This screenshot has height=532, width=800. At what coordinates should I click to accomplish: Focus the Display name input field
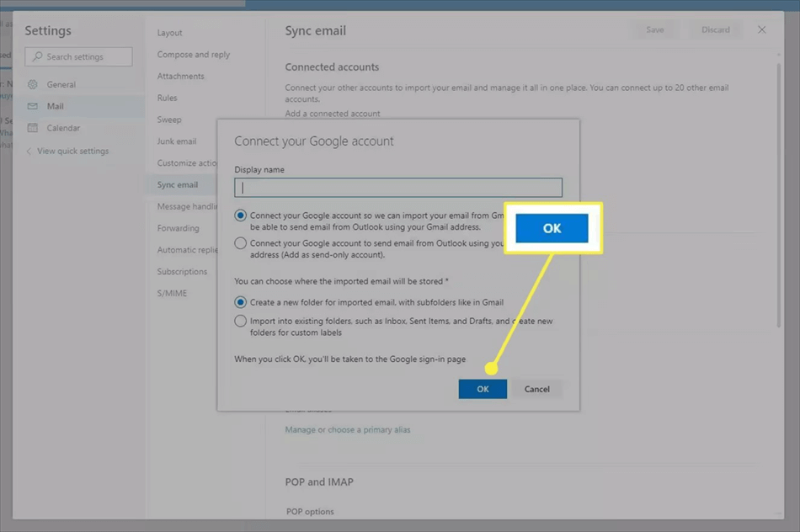point(398,187)
